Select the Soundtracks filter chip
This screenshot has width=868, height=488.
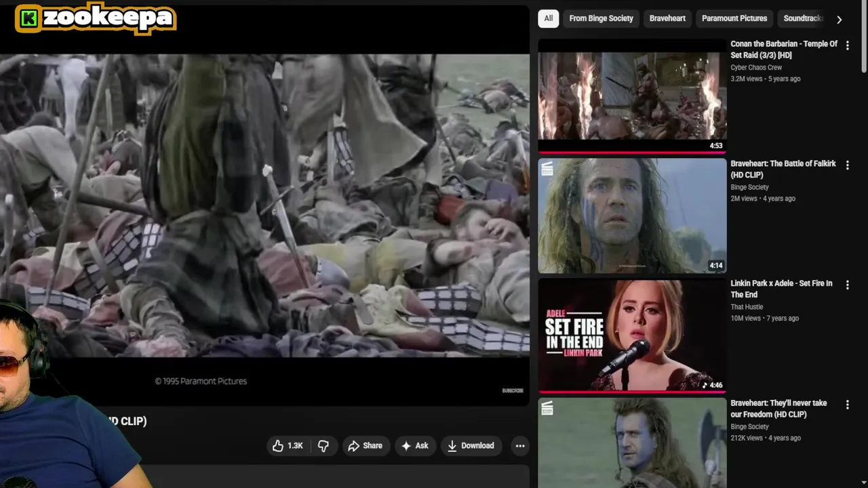(x=803, y=18)
